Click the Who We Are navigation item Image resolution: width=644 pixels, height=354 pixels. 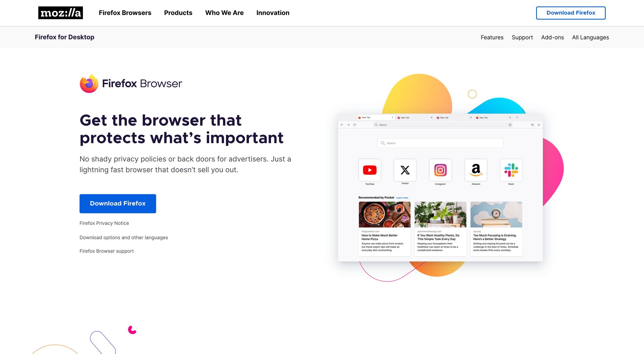(x=224, y=13)
